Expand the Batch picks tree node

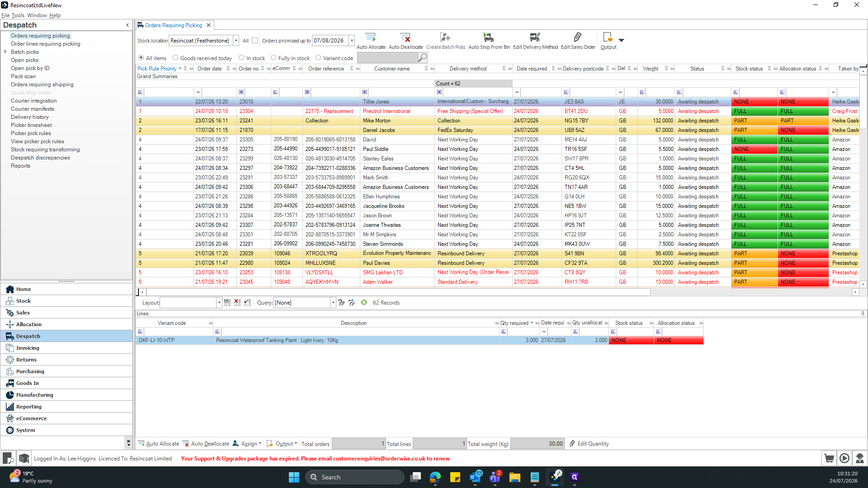click(5, 52)
